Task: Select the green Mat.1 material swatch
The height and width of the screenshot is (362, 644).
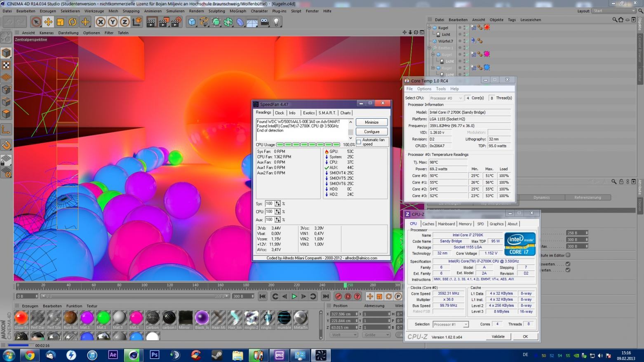Action: [x=103, y=320]
